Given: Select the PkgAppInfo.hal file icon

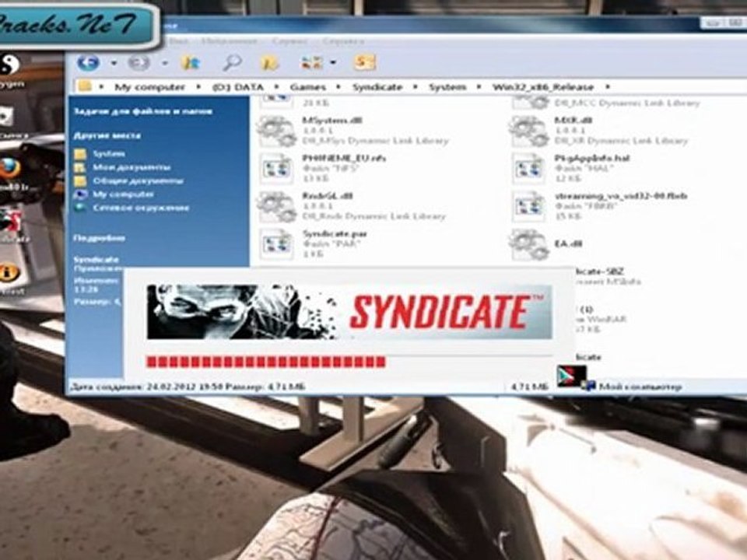Looking at the screenshot, I should coord(528,169).
